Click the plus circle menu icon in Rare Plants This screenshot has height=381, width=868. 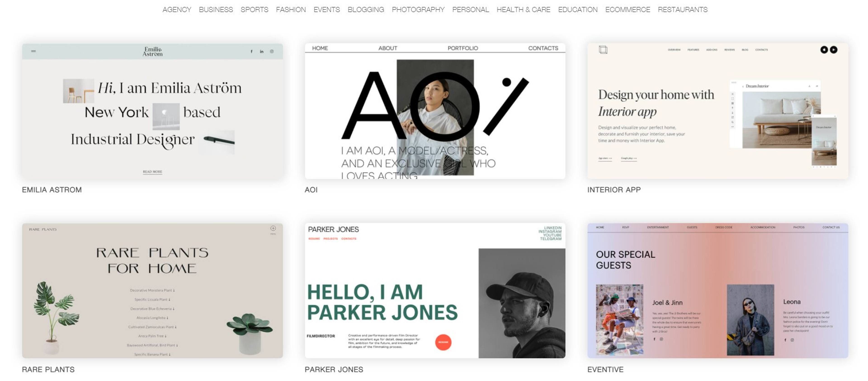[x=273, y=229]
